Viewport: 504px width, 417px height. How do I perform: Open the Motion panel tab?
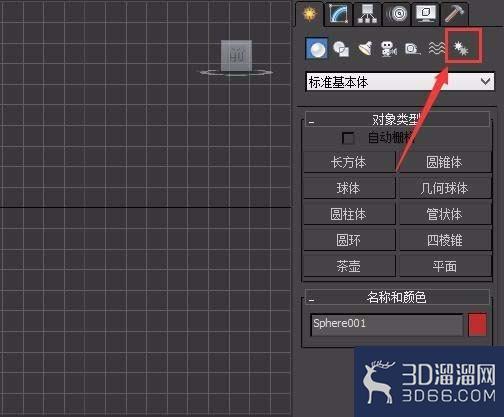click(397, 14)
